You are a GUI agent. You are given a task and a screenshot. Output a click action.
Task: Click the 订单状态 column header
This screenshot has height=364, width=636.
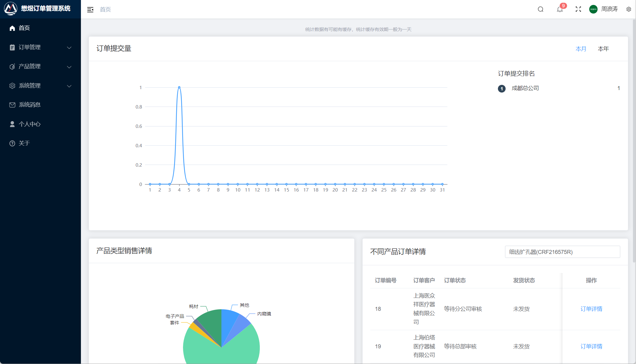(x=455, y=280)
